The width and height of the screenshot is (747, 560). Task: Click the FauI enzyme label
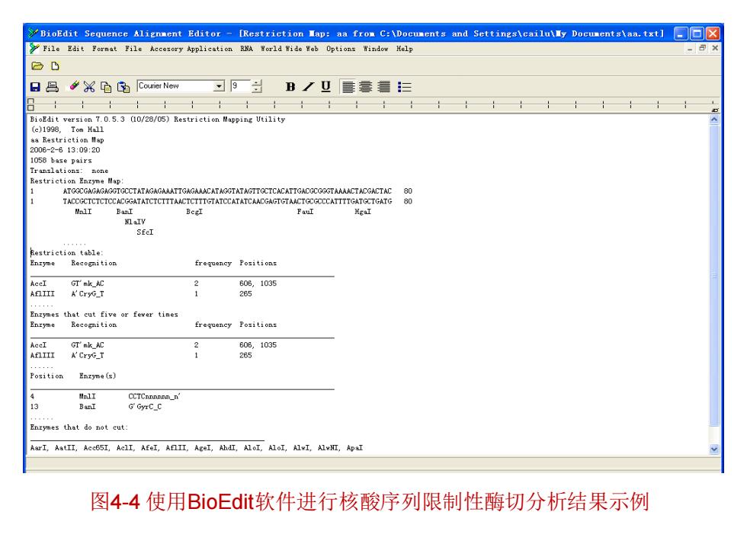tap(306, 212)
